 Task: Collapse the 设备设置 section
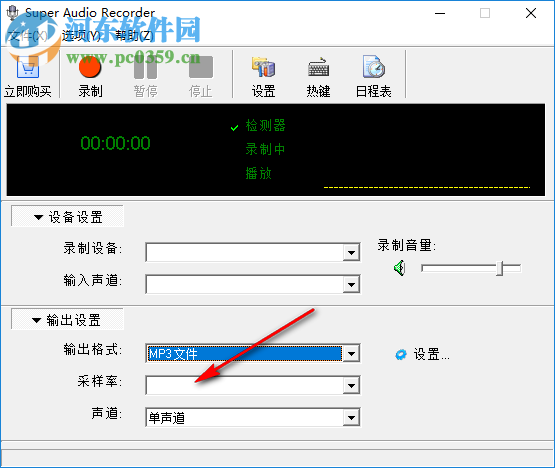[x=68, y=216]
